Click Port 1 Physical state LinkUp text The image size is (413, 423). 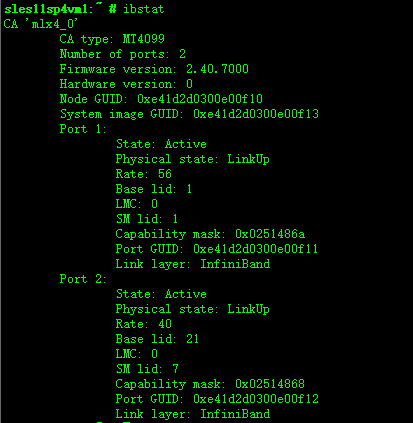[x=248, y=159]
